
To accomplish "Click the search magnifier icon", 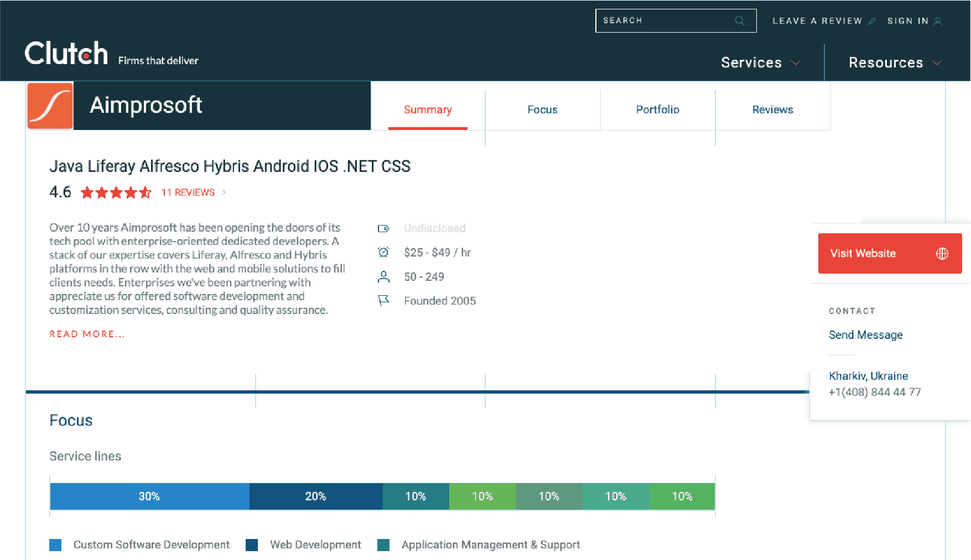I will click(739, 20).
